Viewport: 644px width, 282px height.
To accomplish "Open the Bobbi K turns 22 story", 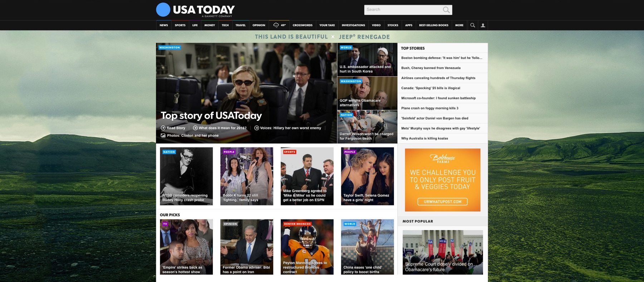I will point(247,176).
